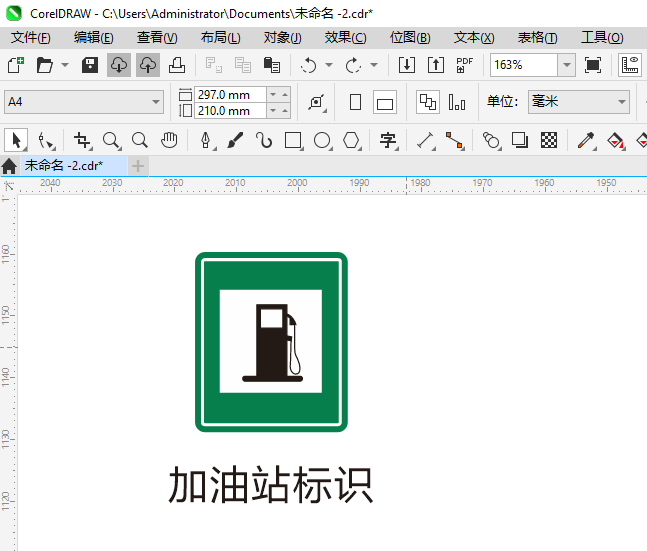Click the Redo arrow icon
647x551 pixels.
coord(353,65)
